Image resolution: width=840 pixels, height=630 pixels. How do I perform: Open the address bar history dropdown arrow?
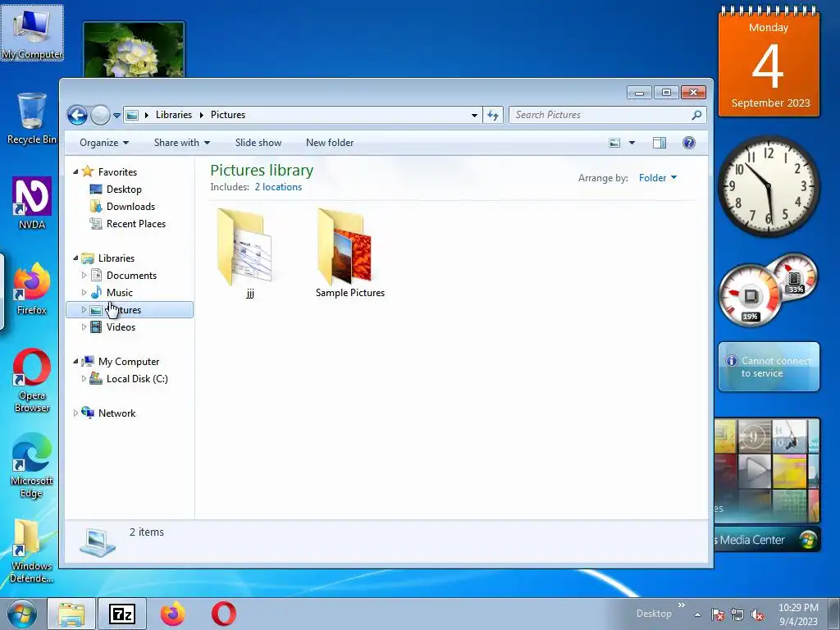coord(474,115)
